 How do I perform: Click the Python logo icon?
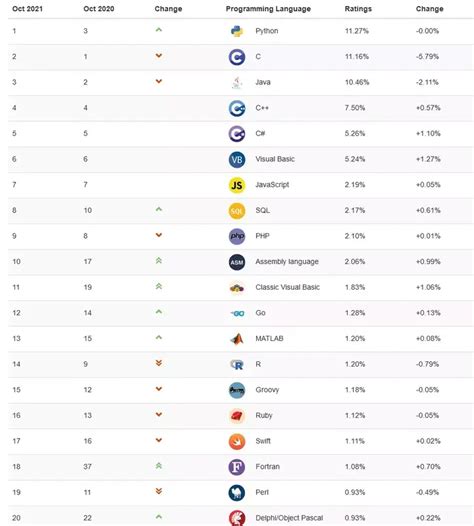[x=237, y=31]
